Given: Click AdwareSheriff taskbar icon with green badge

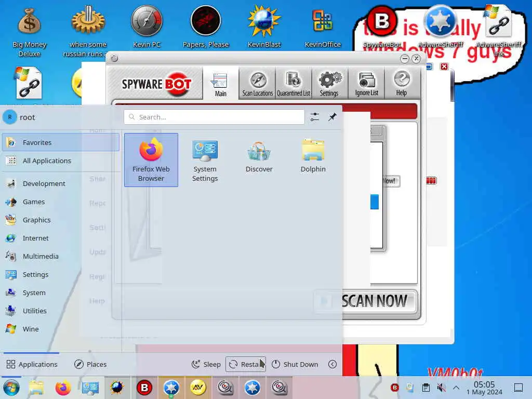Looking at the screenshot, I should point(171,388).
